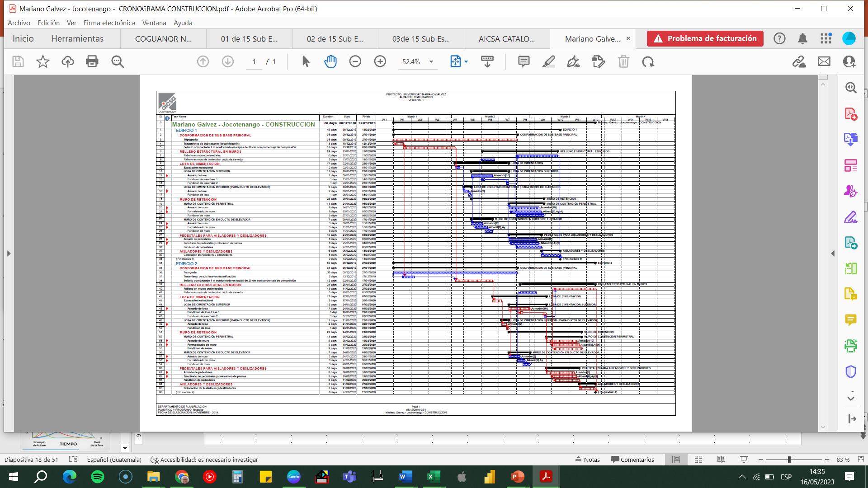
Task: Select the Hand pan tool
Action: pos(330,62)
